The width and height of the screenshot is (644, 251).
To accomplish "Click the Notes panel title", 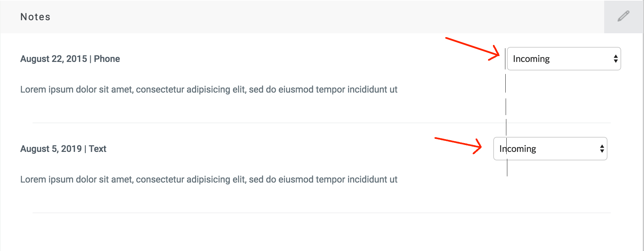I will tap(35, 16).
